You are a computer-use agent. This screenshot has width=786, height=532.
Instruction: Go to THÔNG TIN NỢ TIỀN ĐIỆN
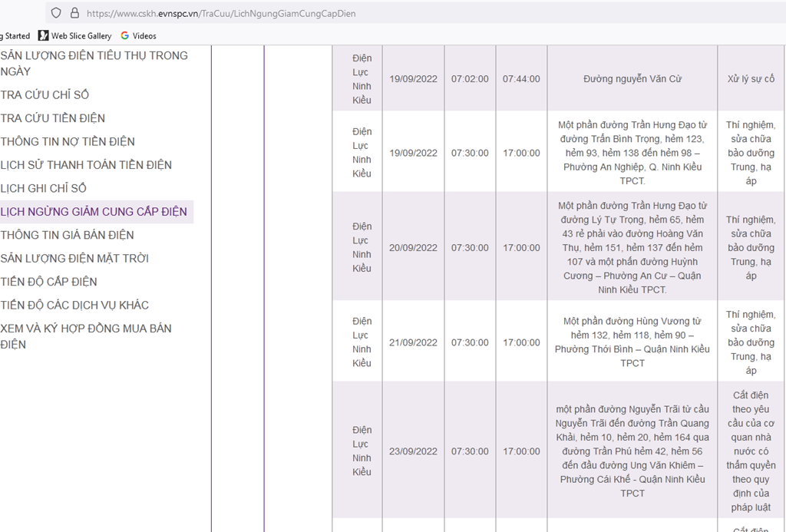pyautogui.click(x=68, y=141)
